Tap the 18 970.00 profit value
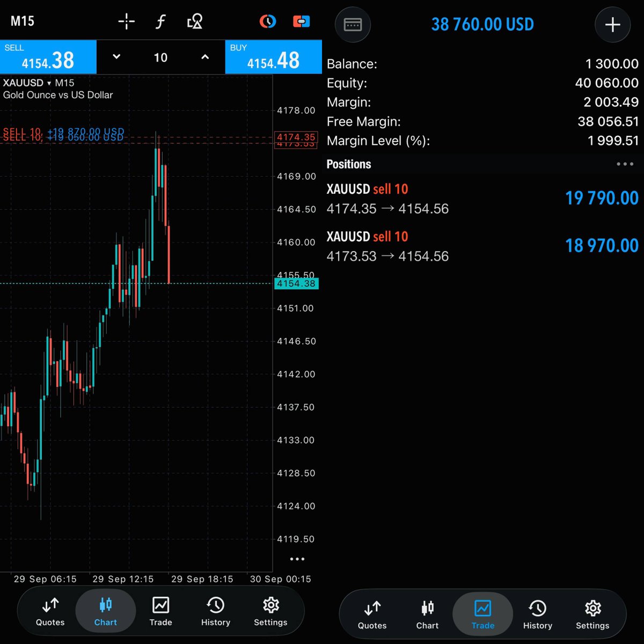Screen dimensions: 644x644 click(x=602, y=246)
